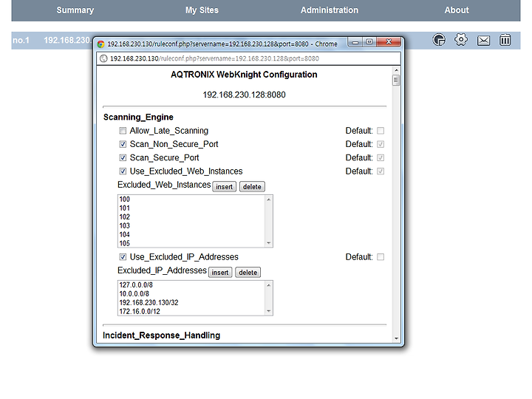Toggle the Use_Excluded_Web_Instances checkbox
This screenshot has width=532, height=399.
coord(123,171)
